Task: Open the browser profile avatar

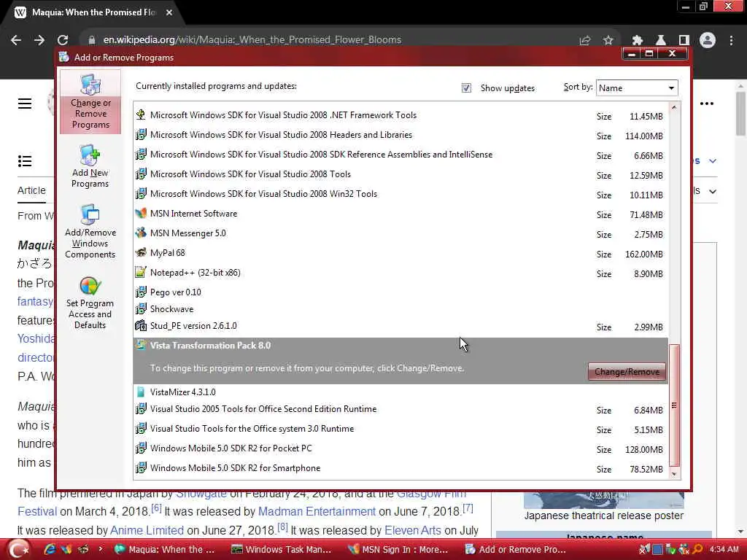Action: tap(708, 41)
